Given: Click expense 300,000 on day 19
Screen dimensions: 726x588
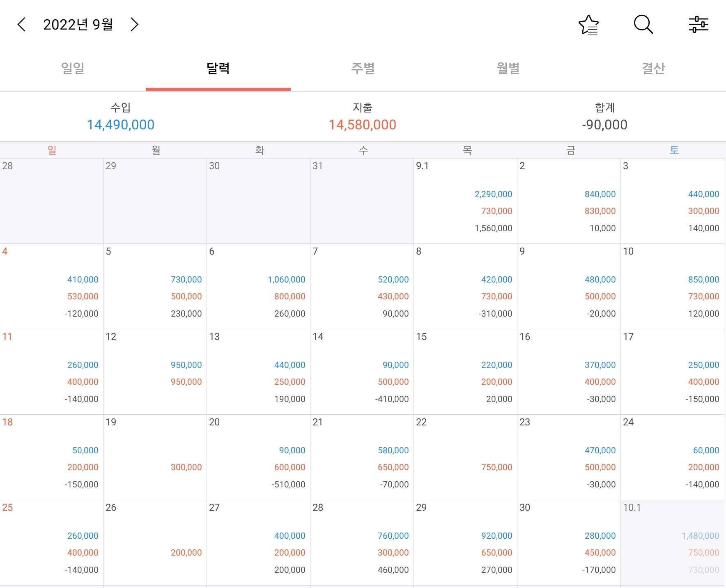Looking at the screenshot, I should 186,467.
